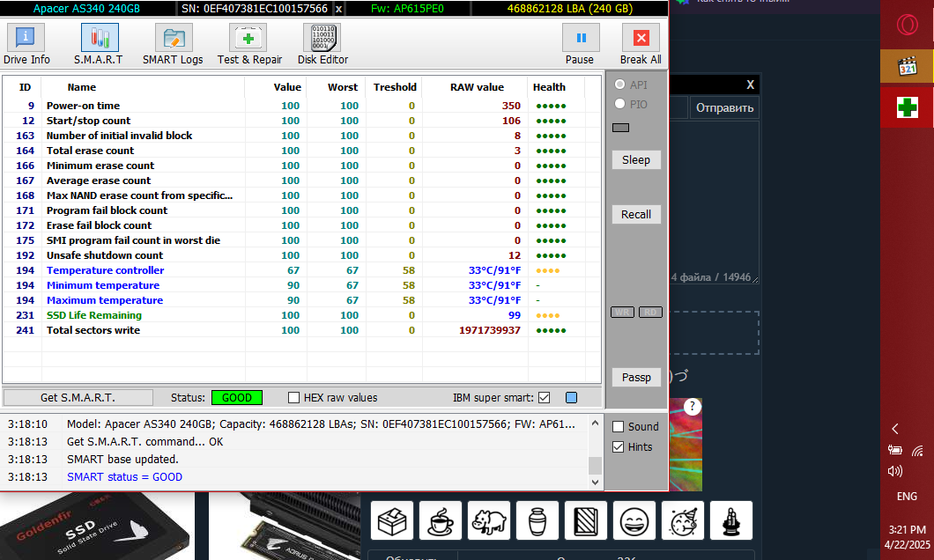Click the Get S.M.A.R.T. button
Screen dimensions: 934x560
(x=78, y=398)
